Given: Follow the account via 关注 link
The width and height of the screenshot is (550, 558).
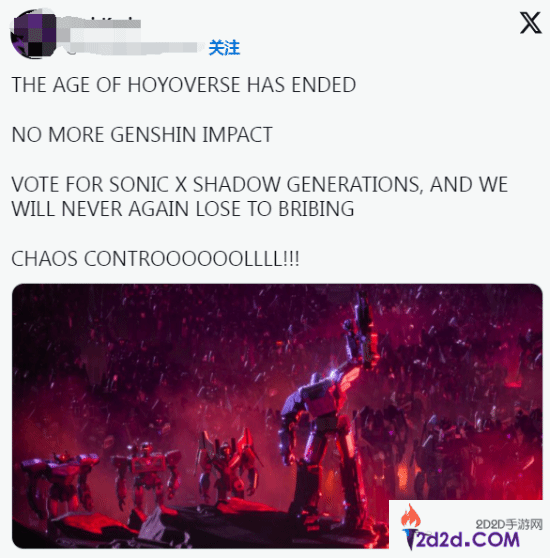Looking at the screenshot, I should pyautogui.click(x=224, y=48).
